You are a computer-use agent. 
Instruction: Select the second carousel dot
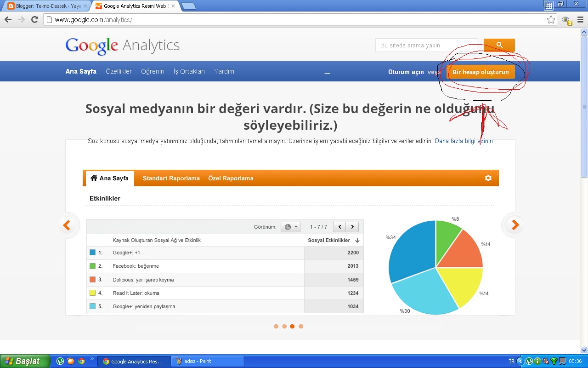point(284,326)
